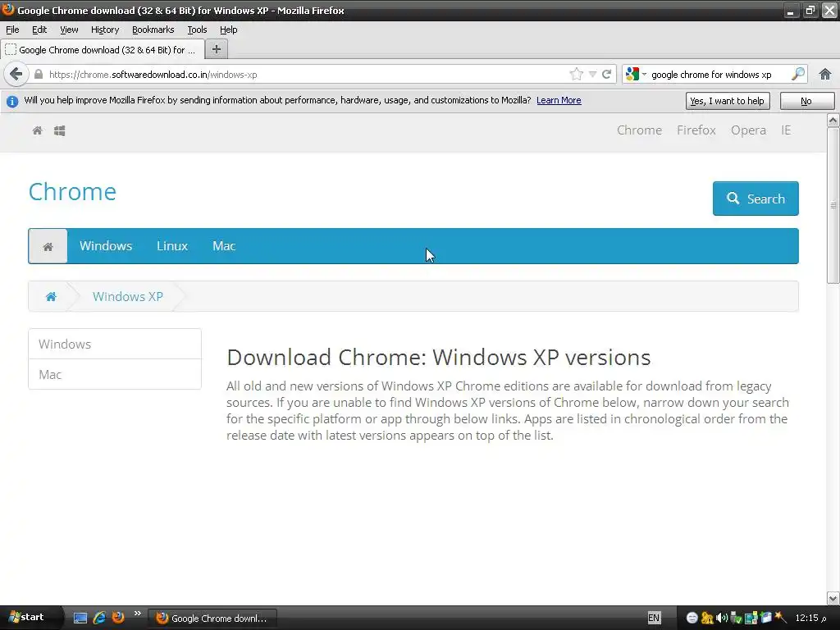Click the scrollbar up arrow

[833, 120]
